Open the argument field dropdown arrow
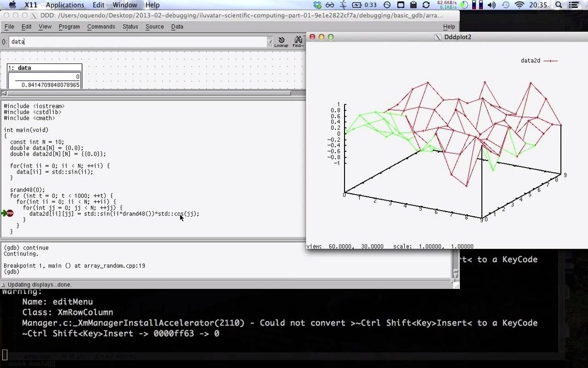This screenshot has height=368, width=588. pyautogui.click(x=269, y=41)
